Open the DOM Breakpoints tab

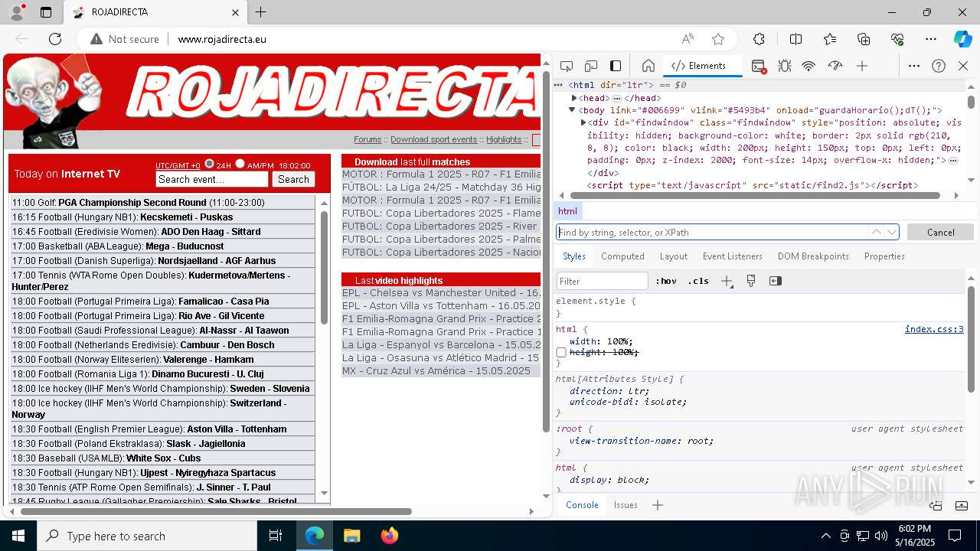pos(813,256)
